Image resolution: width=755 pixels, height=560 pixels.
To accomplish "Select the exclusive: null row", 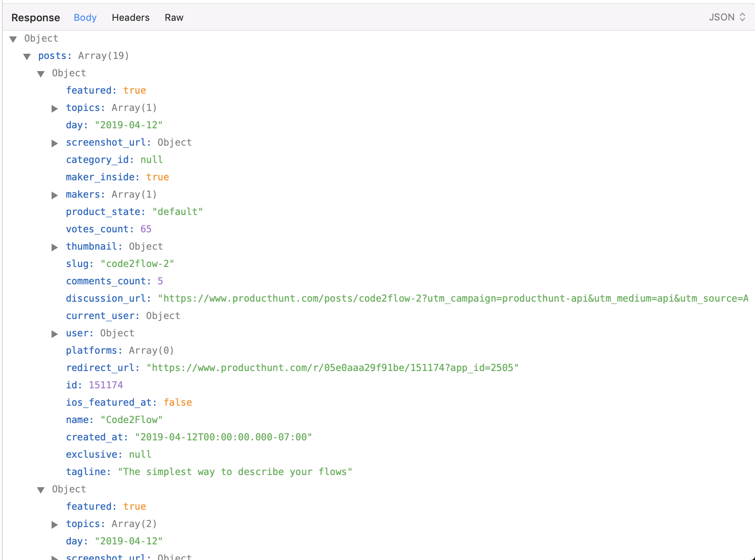I will click(x=109, y=454).
